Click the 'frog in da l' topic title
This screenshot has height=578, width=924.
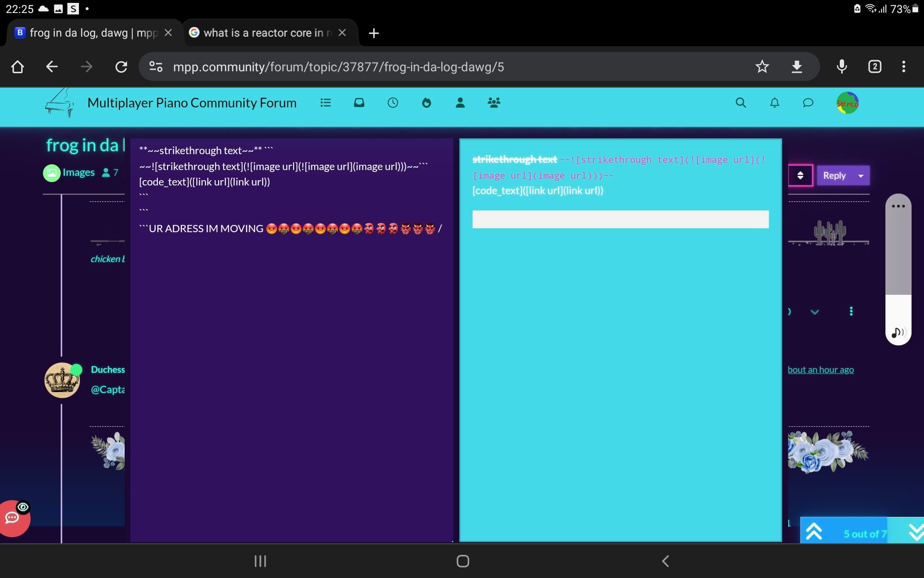click(x=85, y=145)
